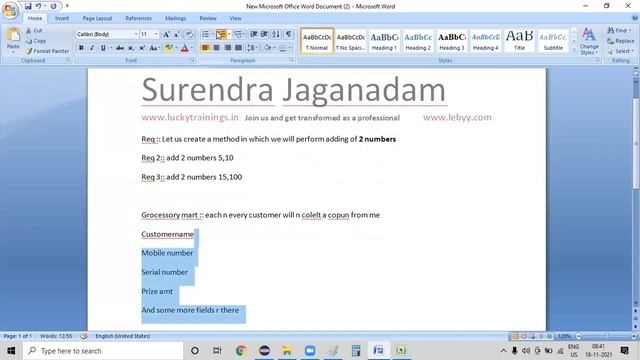Screen dimensions: 640x360
Task: Open Font dialog launcher
Action: tap(192, 60)
